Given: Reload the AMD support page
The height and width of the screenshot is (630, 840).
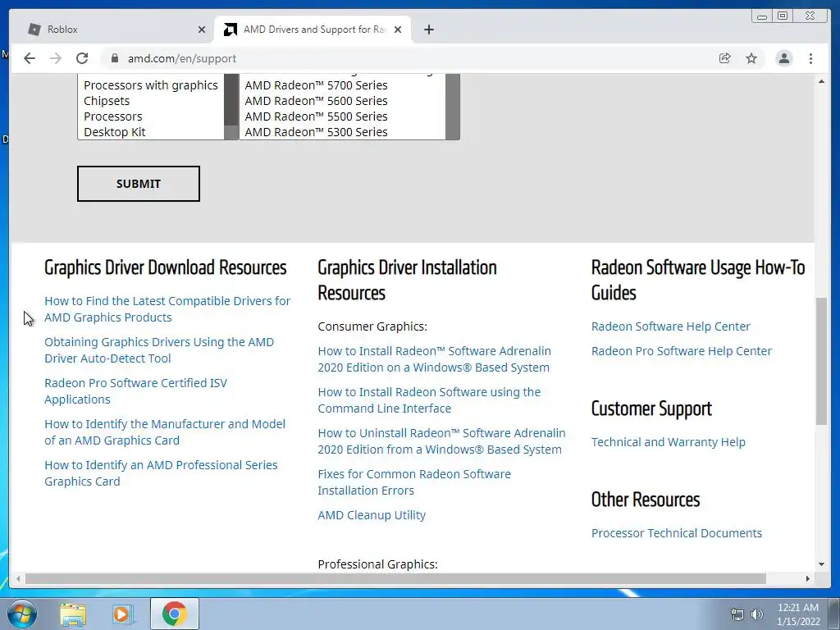Looking at the screenshot, I should [82, 58].
